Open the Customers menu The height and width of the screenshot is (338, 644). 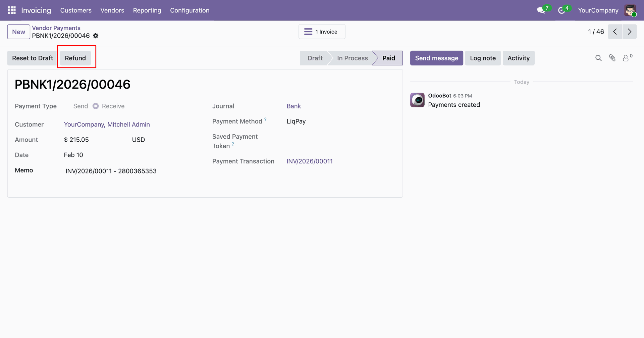coord(76,10)
